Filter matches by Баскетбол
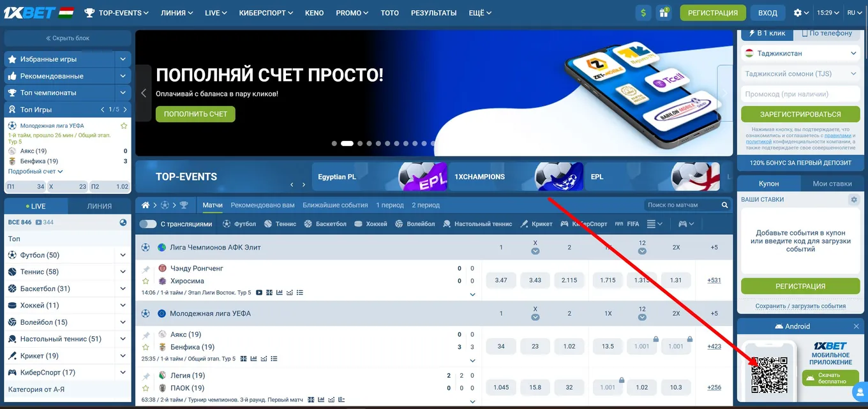 click(325, 224)
